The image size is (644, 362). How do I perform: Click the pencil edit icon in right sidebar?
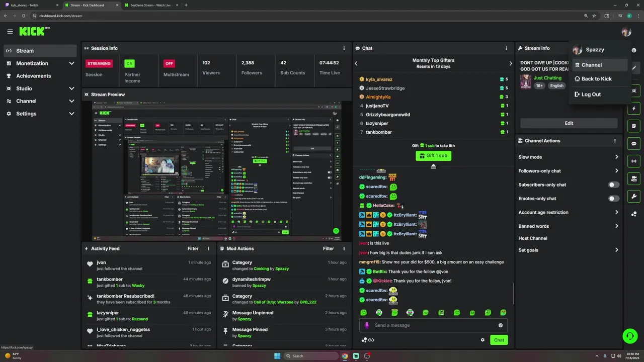[x=634, y=68]
